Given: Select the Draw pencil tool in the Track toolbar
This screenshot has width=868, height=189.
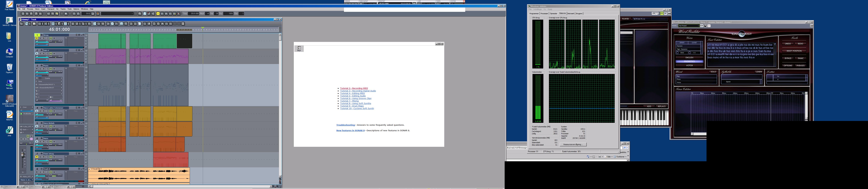Looking at the screenshot, I should (x=46, y=23).
